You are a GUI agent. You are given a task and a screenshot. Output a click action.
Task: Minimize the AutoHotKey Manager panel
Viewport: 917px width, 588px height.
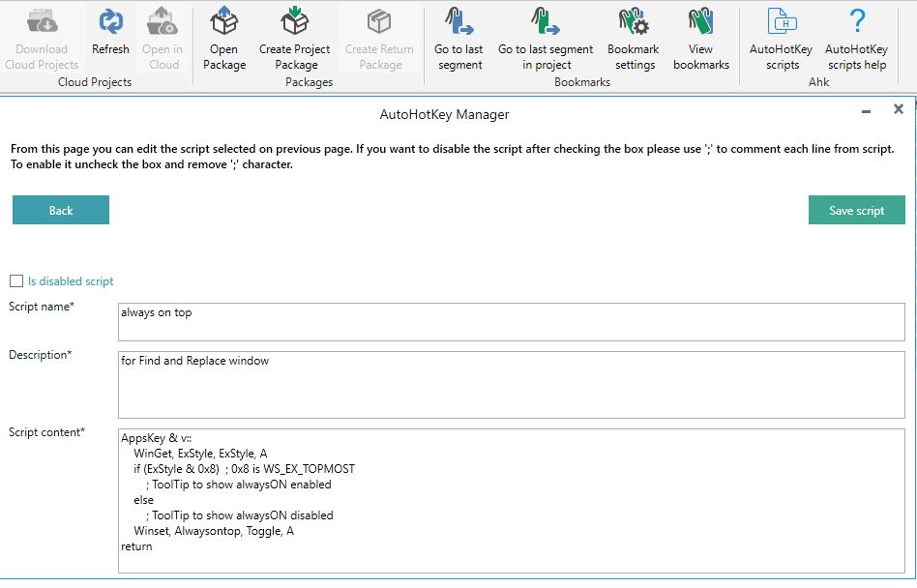point(866,111)
